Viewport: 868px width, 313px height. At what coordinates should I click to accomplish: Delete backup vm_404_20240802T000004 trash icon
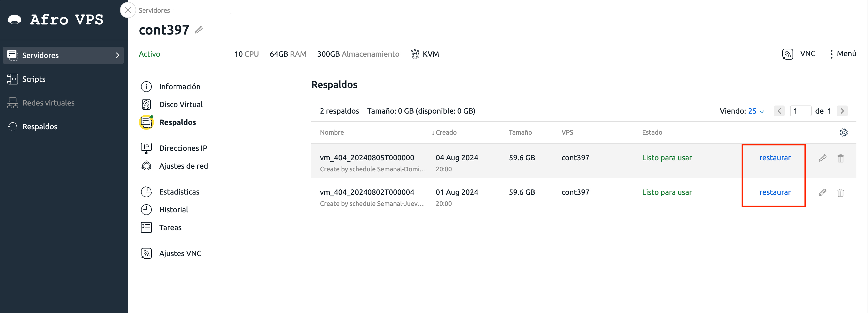point(841,193)
